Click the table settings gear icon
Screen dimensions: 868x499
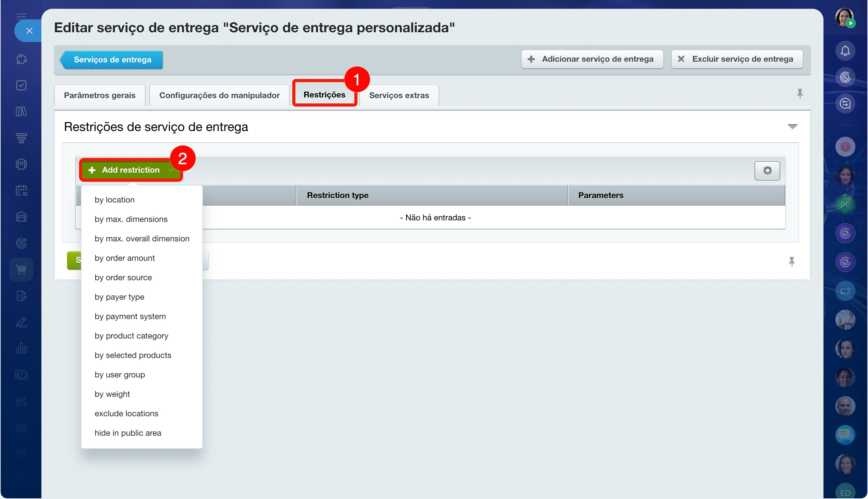point(767,170)
